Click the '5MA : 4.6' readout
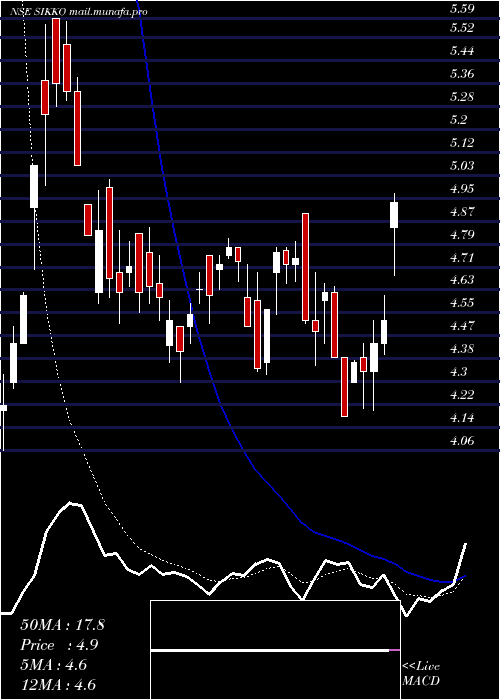The height and width of the screenshot is (700, 500). pos(56,665)
